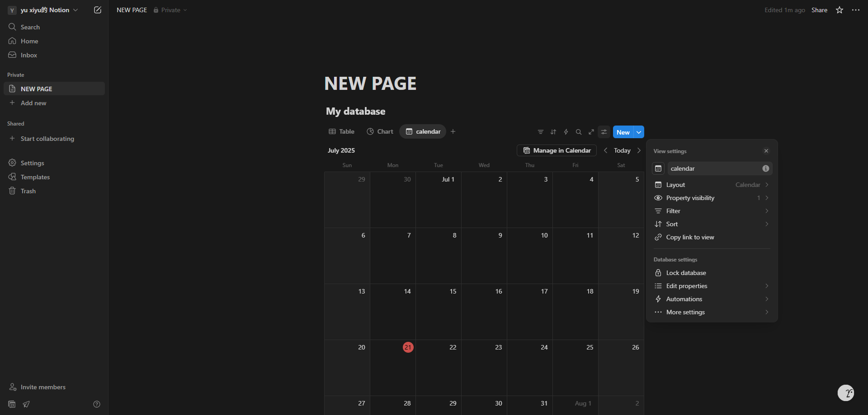Screen dimensions: 868x415
Task: Open database as full page via expand icon
Action: pyautogui.click(x=591, y=132)
